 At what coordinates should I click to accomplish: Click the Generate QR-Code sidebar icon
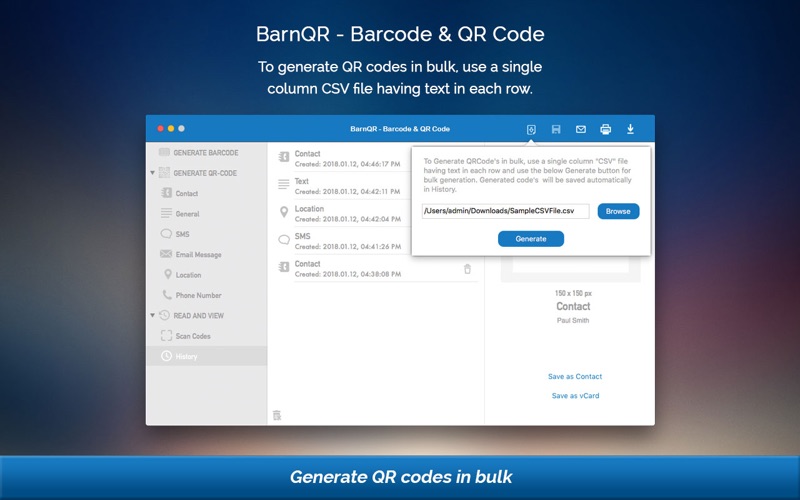[164, 172]
